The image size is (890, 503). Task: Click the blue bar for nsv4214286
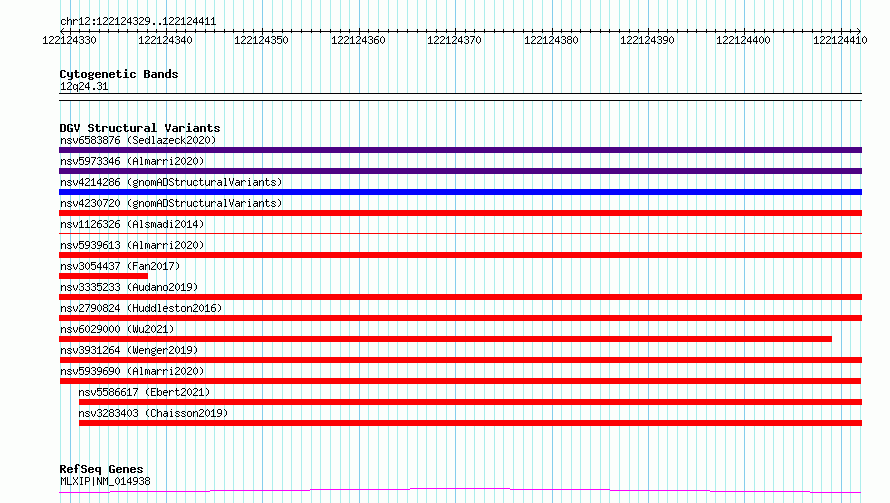[460, 192]
